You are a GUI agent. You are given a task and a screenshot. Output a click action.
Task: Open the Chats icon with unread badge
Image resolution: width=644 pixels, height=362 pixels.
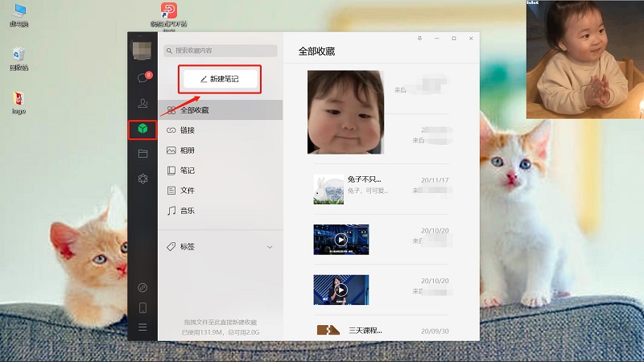[x=142, y=78]
